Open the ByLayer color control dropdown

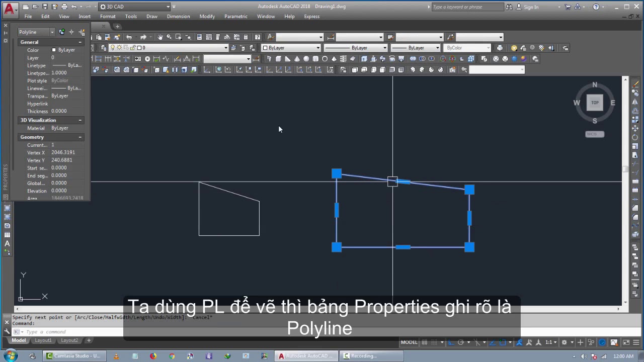coord(291,48)
